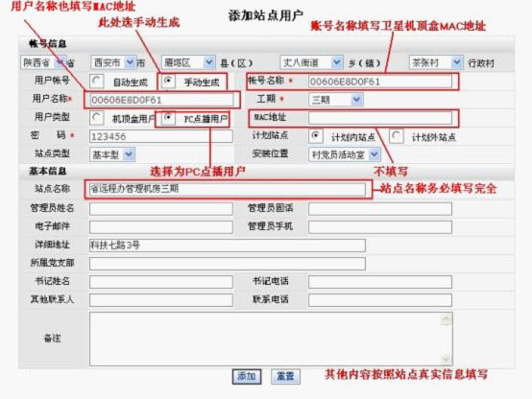
Task: Click the 站点名称 text field
Action: point(228,189)
